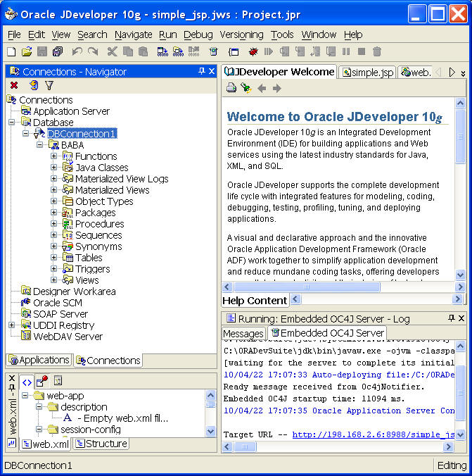Expand the Procedures node

[x=53, y=224]
